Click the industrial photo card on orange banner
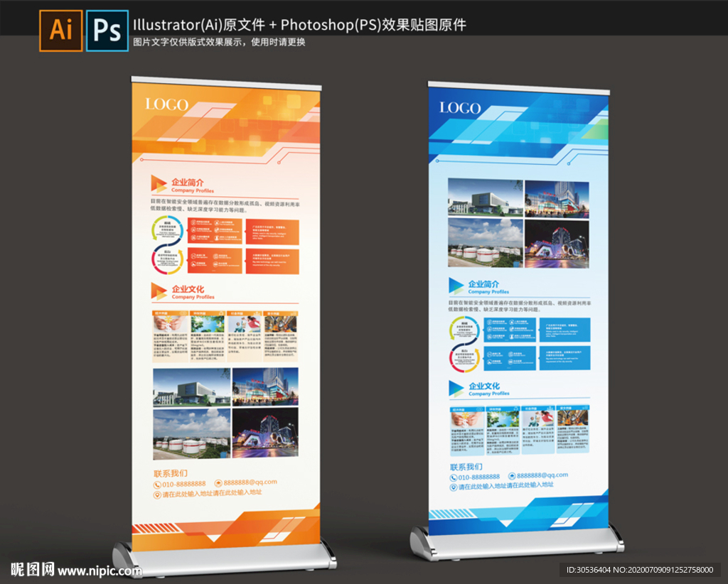This screenshot has width=728, height=584. point(281,336)
